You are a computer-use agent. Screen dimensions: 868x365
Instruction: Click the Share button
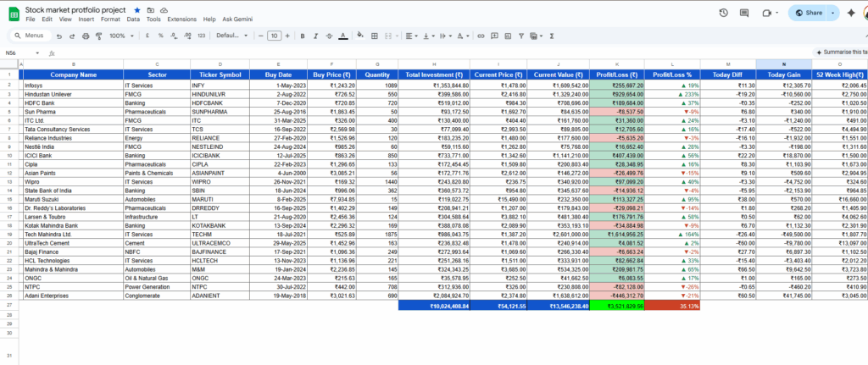pyautogui.click(x=809, y=13)
